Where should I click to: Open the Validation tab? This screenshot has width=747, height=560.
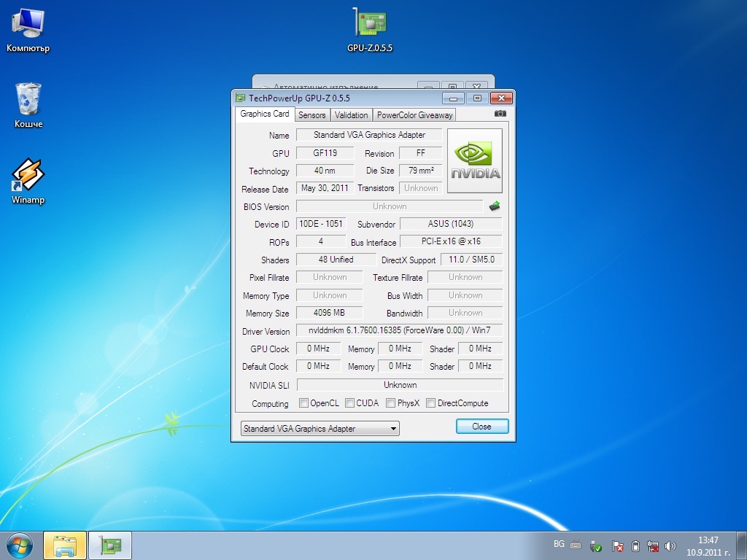(x=351, y=114)
